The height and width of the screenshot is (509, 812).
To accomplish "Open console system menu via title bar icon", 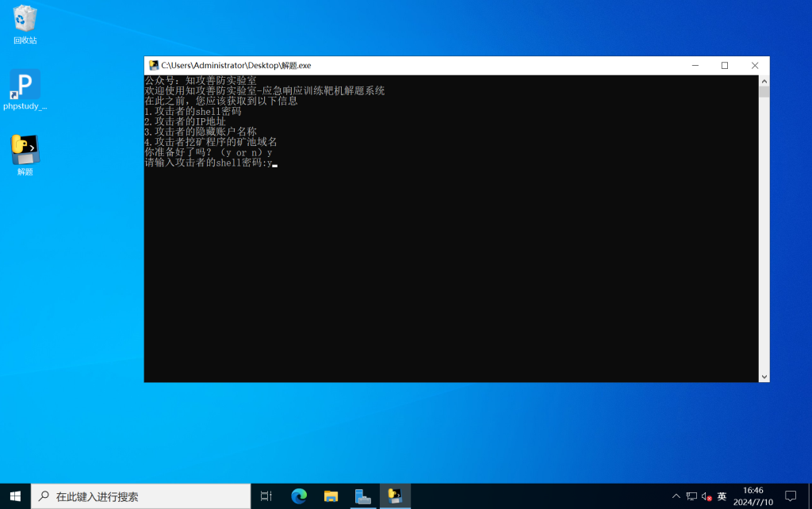I will pos(154,66).
